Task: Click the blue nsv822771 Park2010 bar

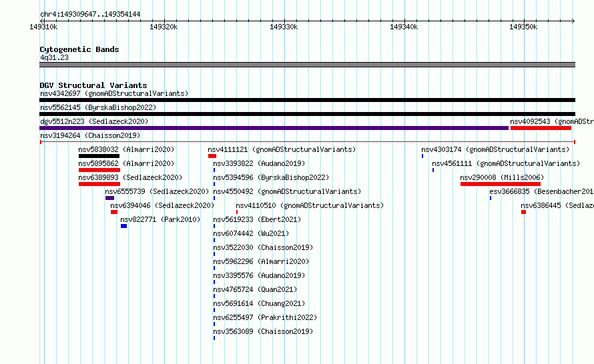Action: coord(124,226)
